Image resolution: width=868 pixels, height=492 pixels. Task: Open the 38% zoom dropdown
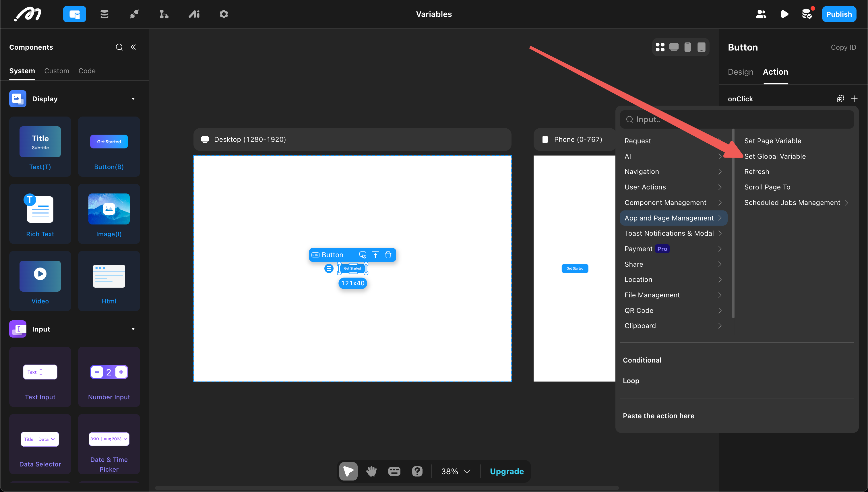point(456,471)
